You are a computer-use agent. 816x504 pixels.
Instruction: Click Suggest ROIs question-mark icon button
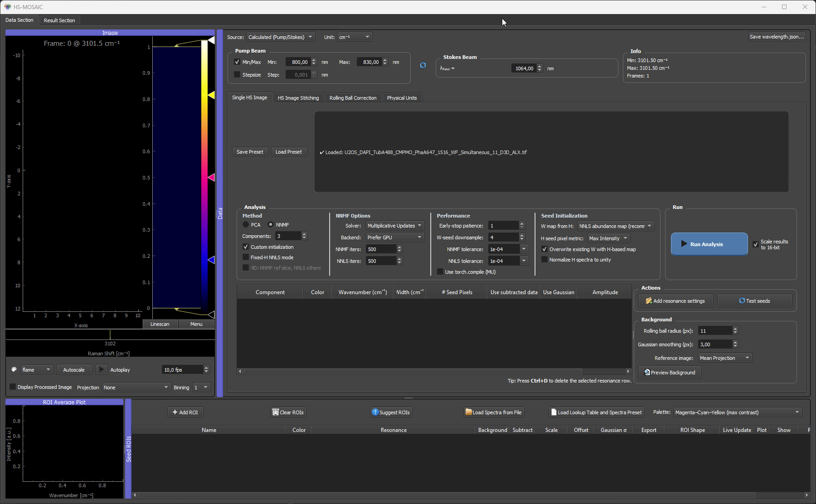[x=391, y=412]
